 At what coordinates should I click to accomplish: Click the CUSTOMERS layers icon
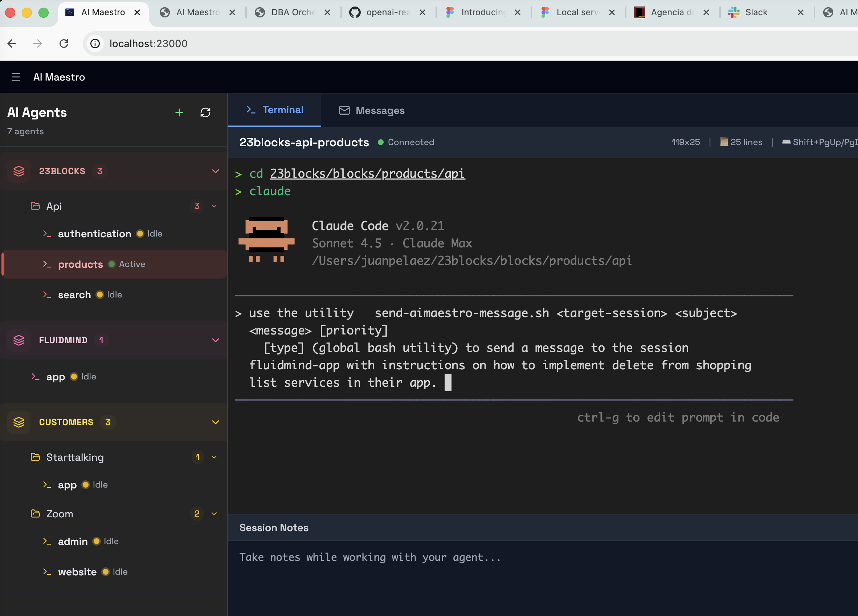click(x=19, y=422)
